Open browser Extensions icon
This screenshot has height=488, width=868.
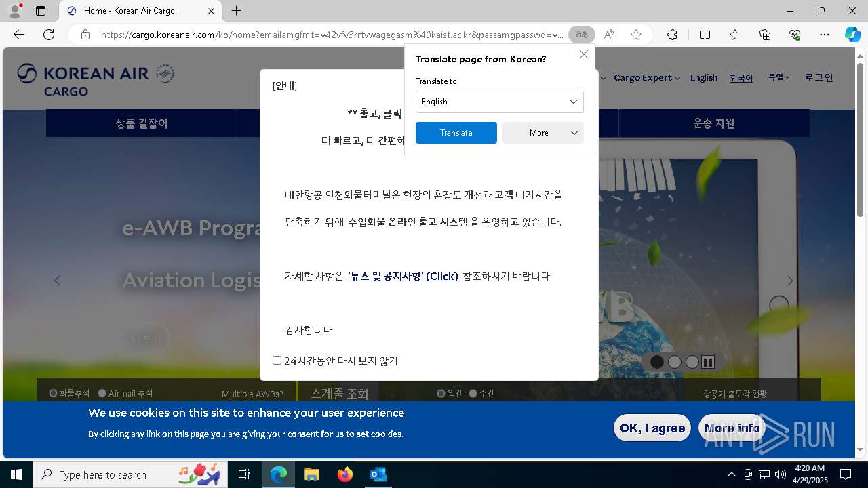672,35
